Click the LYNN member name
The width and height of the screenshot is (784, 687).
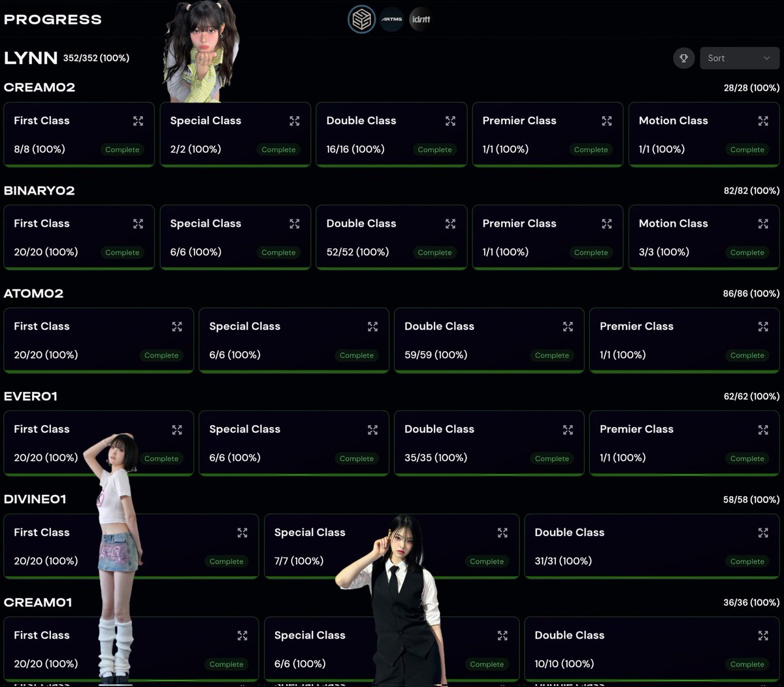pyautogui.click(x=31, y=58)
